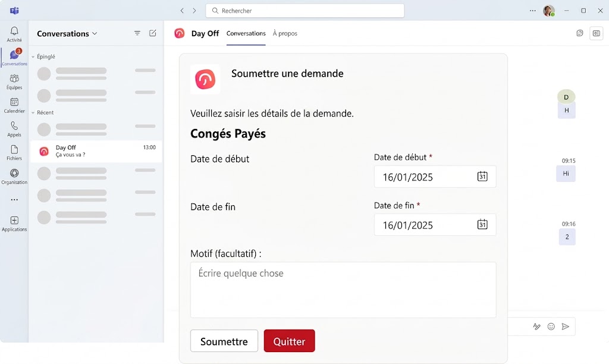Open the emoji picker
The width and height of the screenshot is (609, 364).
coord(551,327)
